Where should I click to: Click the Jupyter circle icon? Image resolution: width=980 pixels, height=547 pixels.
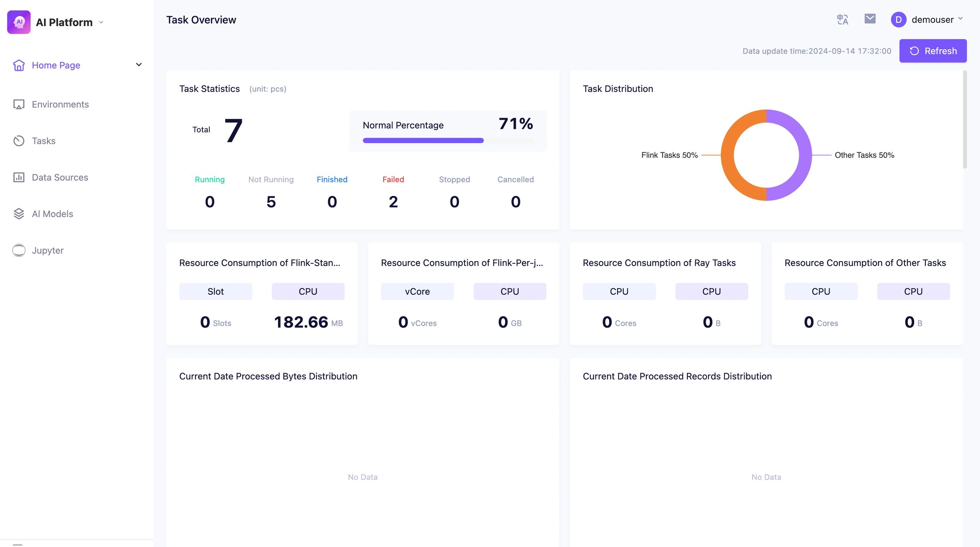(x=19, y=250)
